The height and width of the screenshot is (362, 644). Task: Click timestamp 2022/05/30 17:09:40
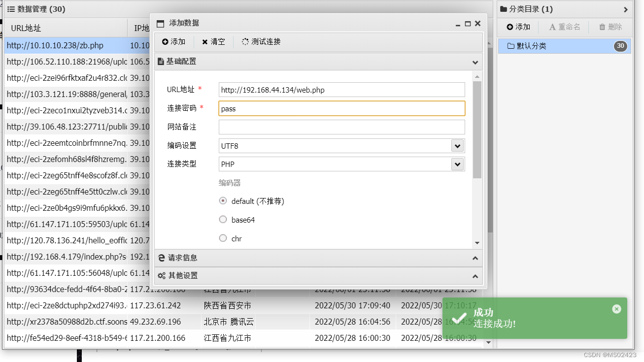(352, 305)
